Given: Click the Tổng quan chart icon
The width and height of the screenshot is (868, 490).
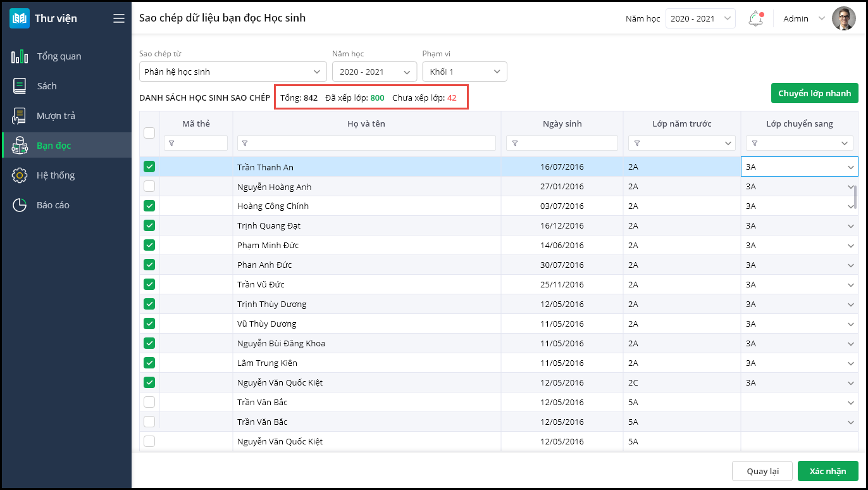Looking at the screenshot, I should coord(20,56).
